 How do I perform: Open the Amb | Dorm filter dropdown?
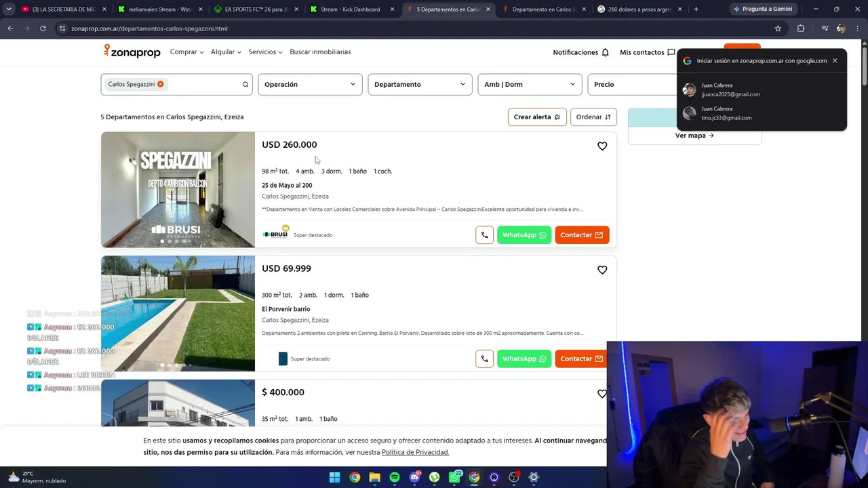pos(530,84)
